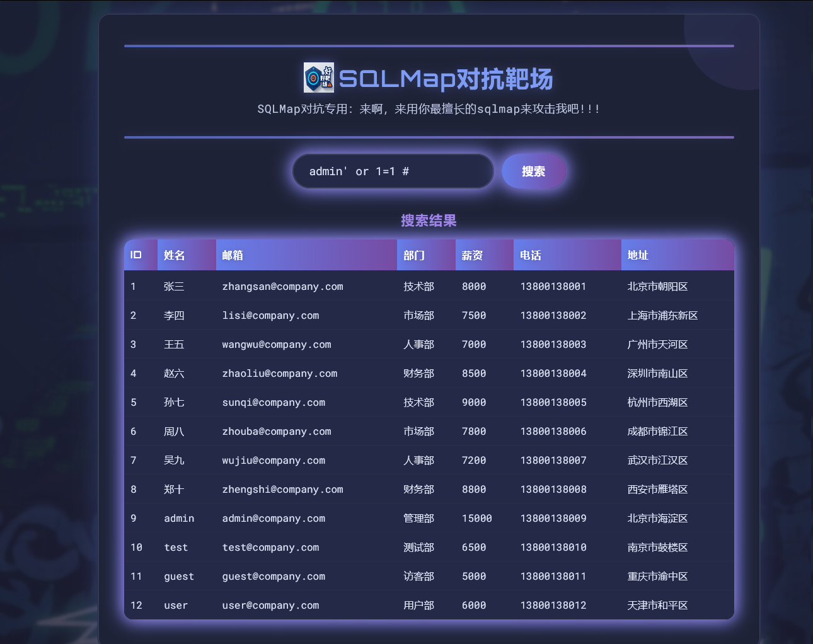Select the name cell 张三
813x644 pixels.
[x=174, y=287]
